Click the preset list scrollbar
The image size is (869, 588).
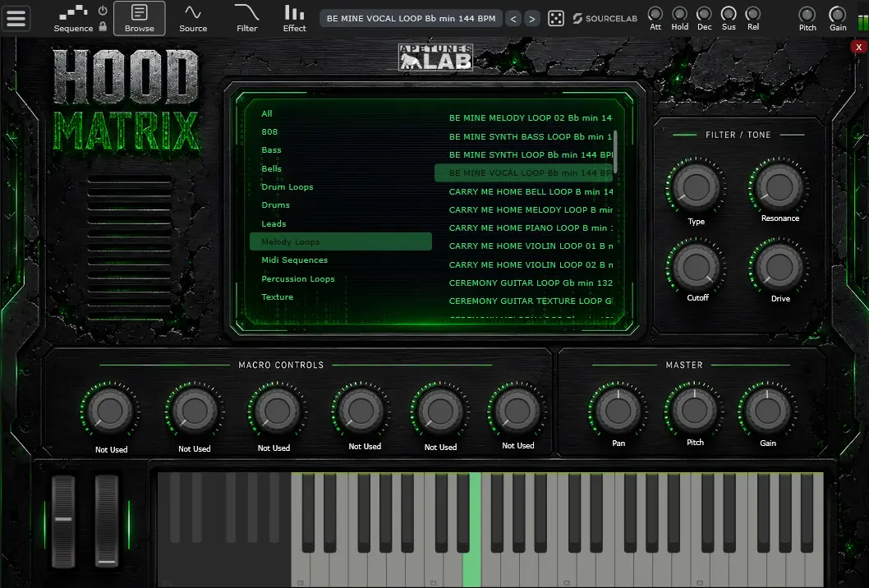pos(615,151)
